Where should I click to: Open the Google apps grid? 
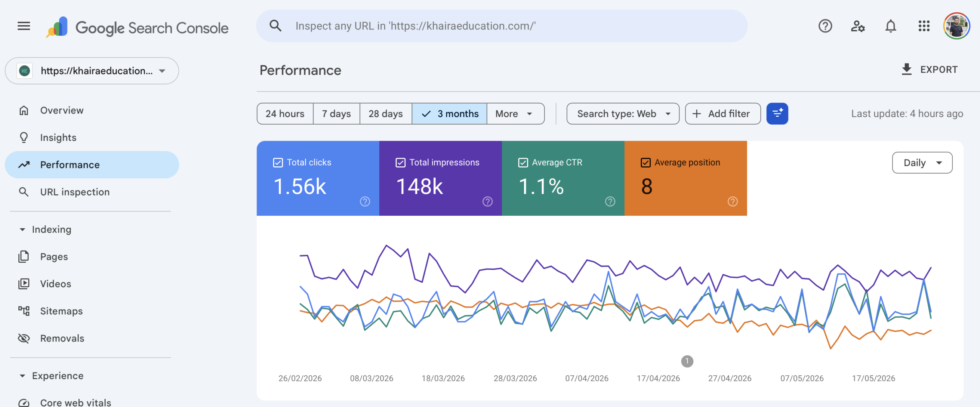point(924,26)
